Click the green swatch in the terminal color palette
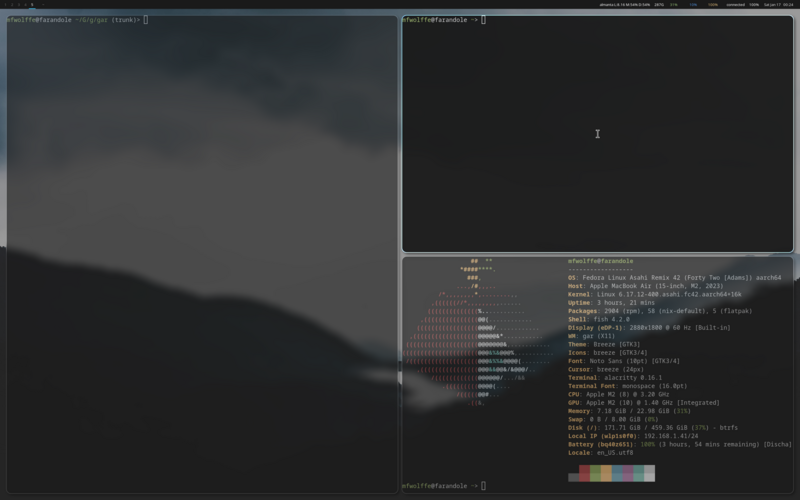The height and width of the screenshot is (500, 800). click(x=595, y=473)
